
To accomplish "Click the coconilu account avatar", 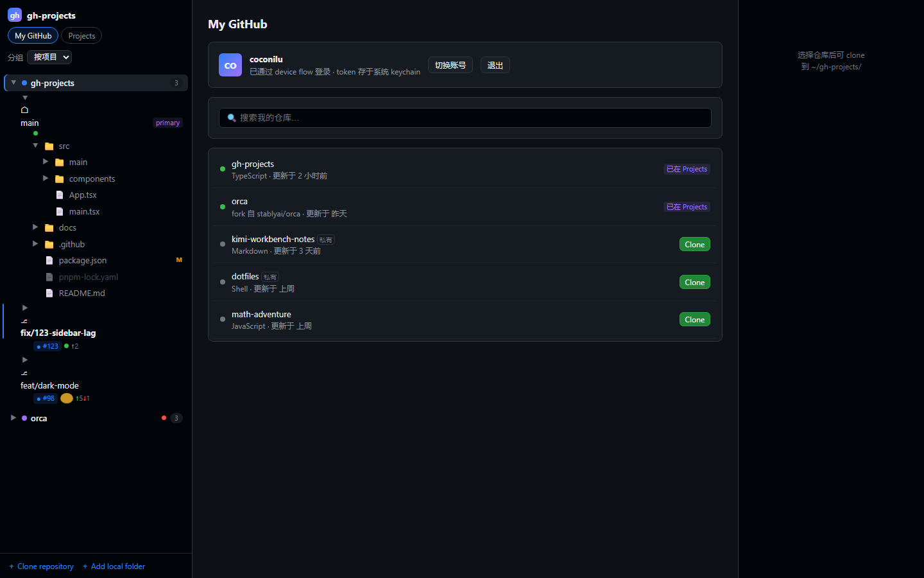I will (x=230, y=65).
